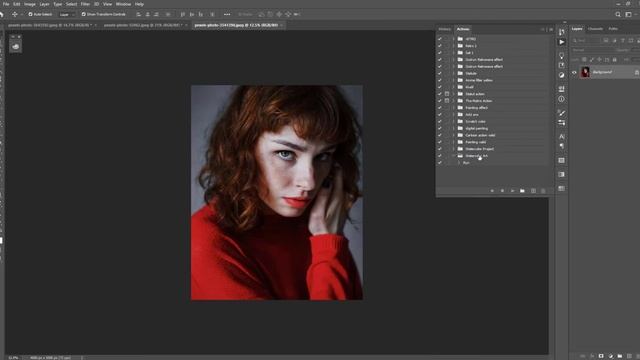Image resolution: width=640 pixels, height=360 pixels.
Task: Delete action using trash icon
Action: point(543,191)
